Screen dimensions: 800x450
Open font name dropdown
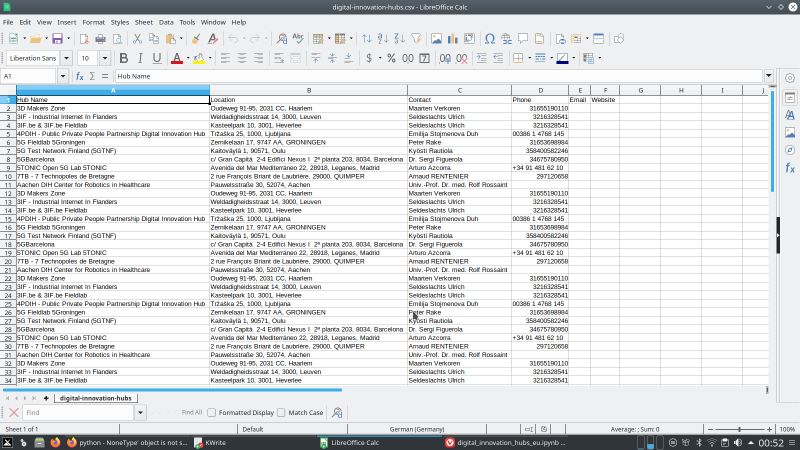point(66,58)
